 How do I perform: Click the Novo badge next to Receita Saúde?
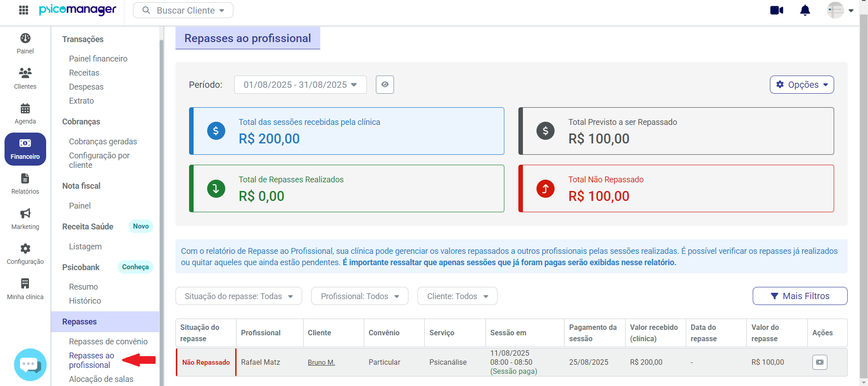point(141,226)
